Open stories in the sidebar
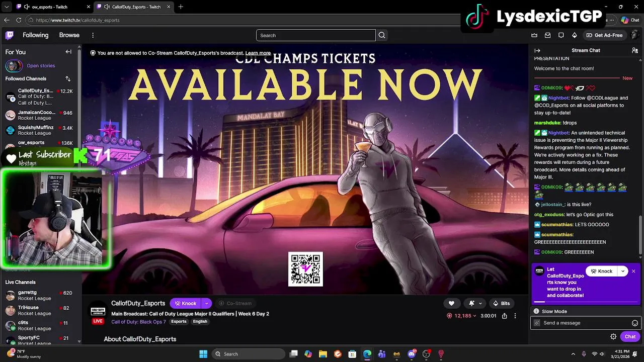Viewport: 644px width, 362px height. tap(30, 66)
